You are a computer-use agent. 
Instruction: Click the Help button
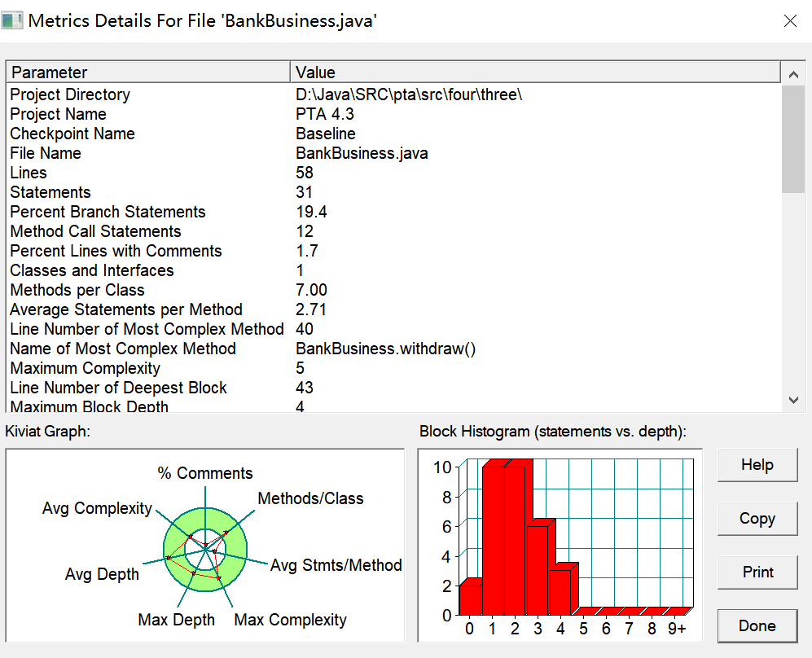click(x=757, y=465)
